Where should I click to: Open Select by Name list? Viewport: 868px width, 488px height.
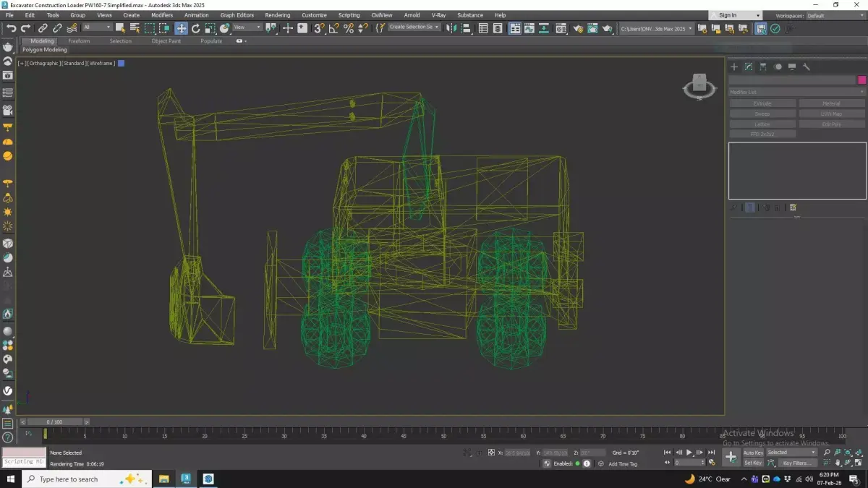coord(135,28)
